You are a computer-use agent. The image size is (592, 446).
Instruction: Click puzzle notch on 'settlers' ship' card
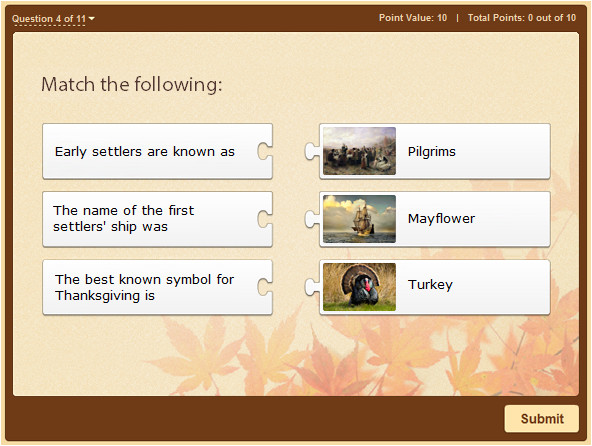coord(265,219)
